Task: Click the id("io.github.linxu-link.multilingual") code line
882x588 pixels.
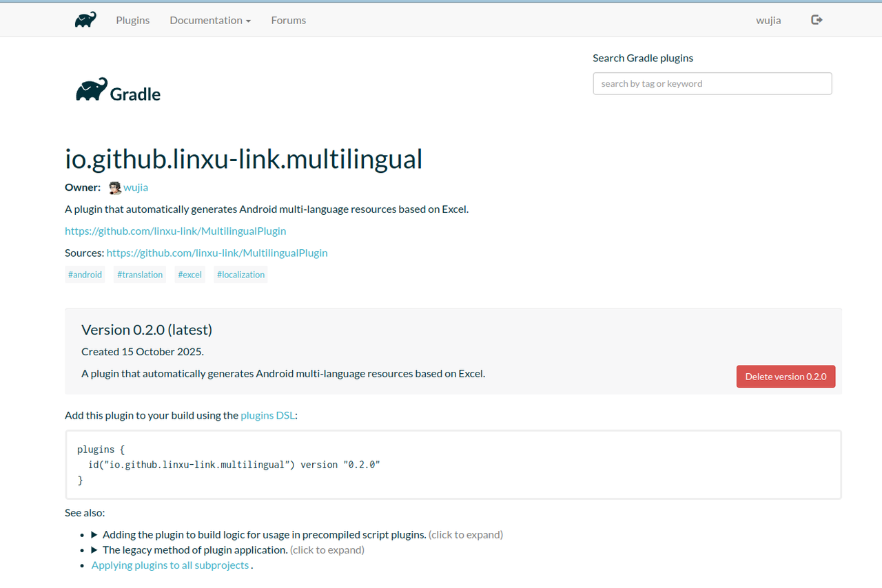Action: [234, 465]
